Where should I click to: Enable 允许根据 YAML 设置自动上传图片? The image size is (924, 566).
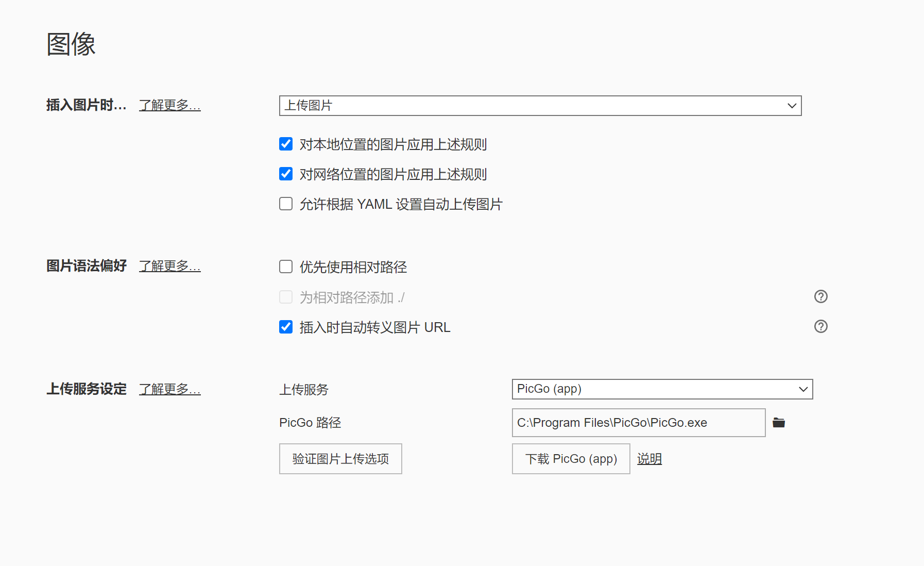coord(286,204)
